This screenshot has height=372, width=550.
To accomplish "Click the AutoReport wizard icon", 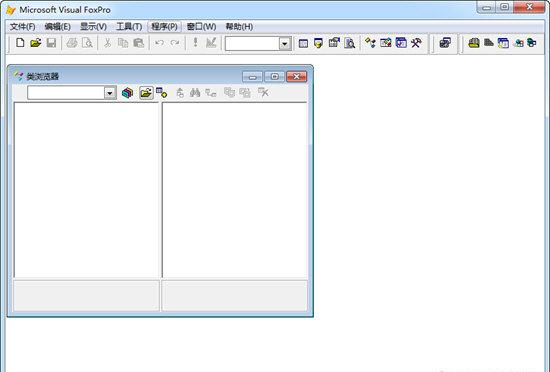I will (489, 43).
